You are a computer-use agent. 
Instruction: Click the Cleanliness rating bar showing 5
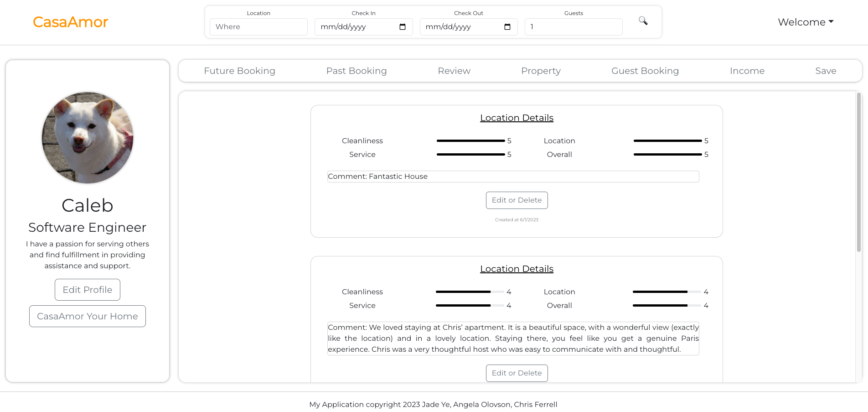click(470, 141)
